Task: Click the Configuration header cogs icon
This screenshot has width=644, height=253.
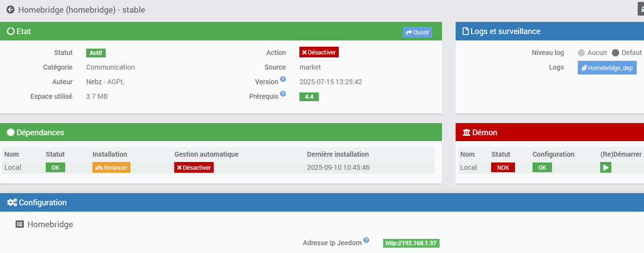Action: tap(12, 202)
